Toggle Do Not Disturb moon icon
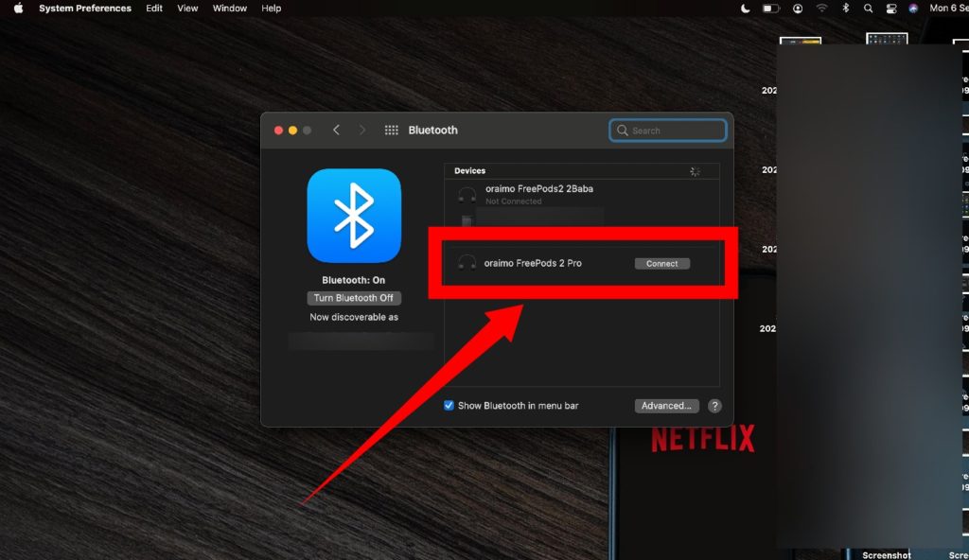The image size is (969, 560). pos(746,8)
